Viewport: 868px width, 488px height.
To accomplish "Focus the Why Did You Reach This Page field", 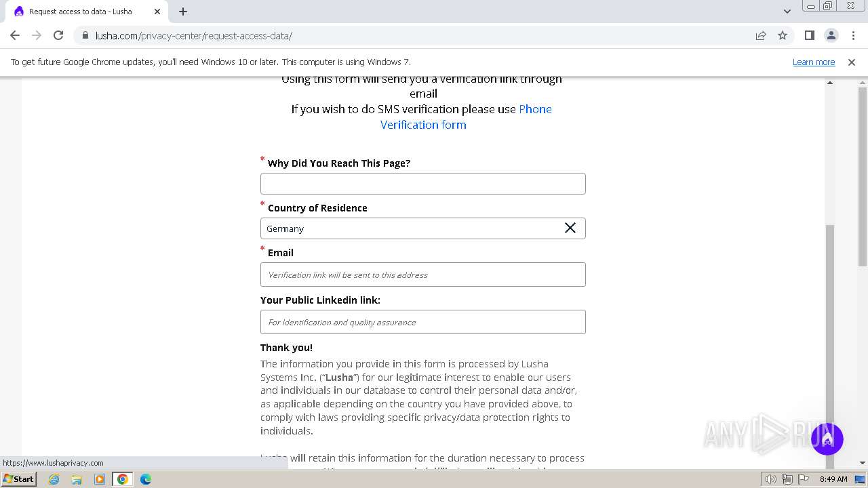I will (423, 184).
